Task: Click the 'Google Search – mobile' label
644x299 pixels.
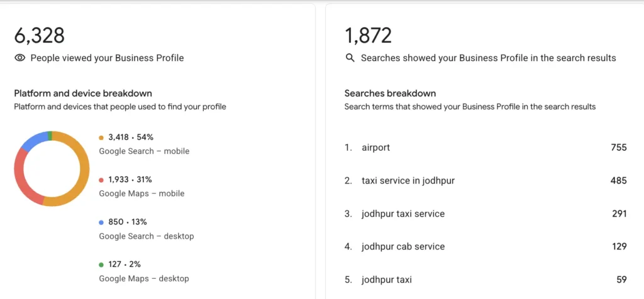Action: click(x=144, y=151)
